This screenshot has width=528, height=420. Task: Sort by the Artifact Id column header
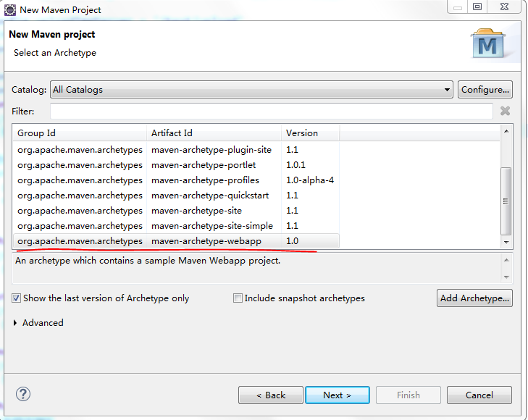(x=214, y=133)
